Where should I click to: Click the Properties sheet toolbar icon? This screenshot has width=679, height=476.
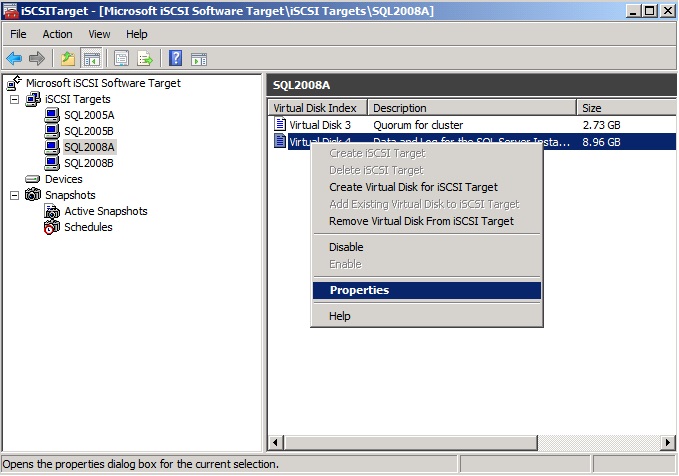coord(121,58)
